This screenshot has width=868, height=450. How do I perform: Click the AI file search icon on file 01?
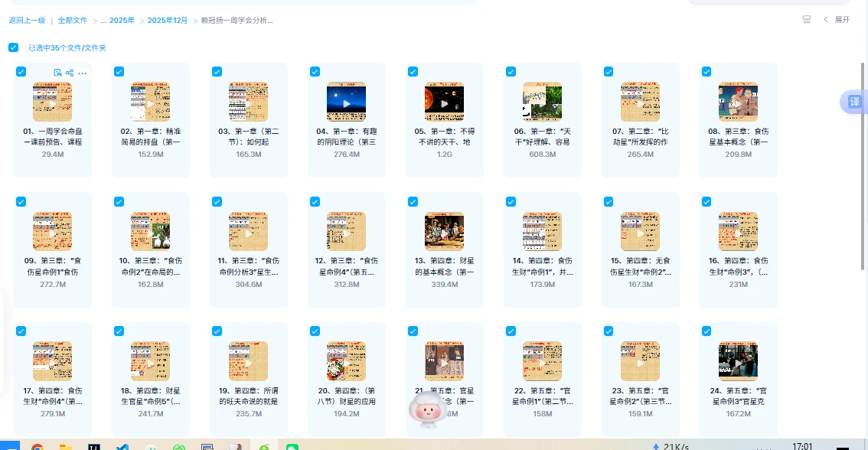pyautogui.click(x=57, y=73)
